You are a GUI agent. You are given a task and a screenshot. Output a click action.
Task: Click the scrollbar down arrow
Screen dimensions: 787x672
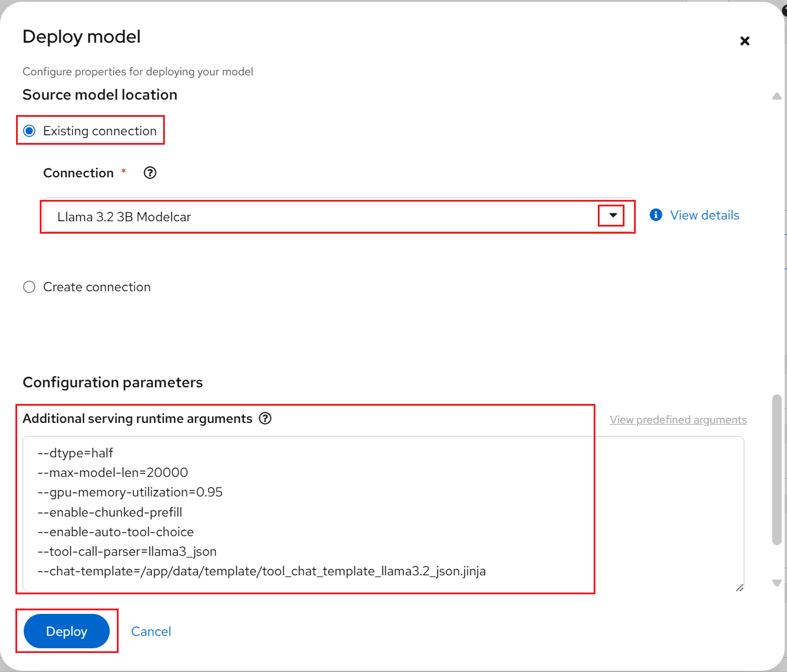[x=777, y=583]
